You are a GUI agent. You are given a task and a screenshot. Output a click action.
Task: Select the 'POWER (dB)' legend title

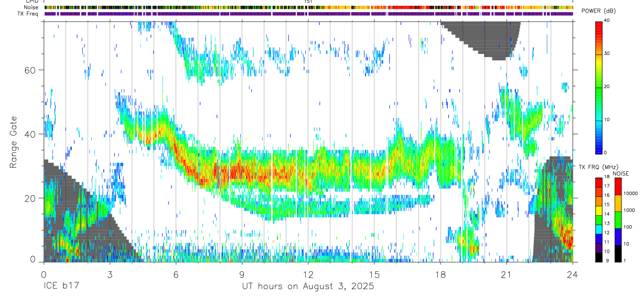click(598, 11)
